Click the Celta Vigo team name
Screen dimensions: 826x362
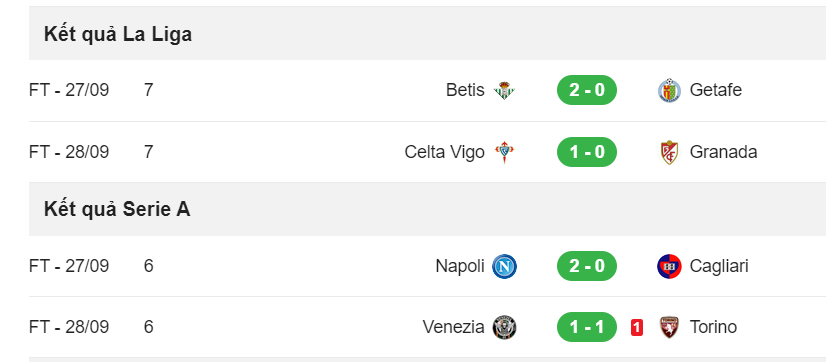click(445, 152)
